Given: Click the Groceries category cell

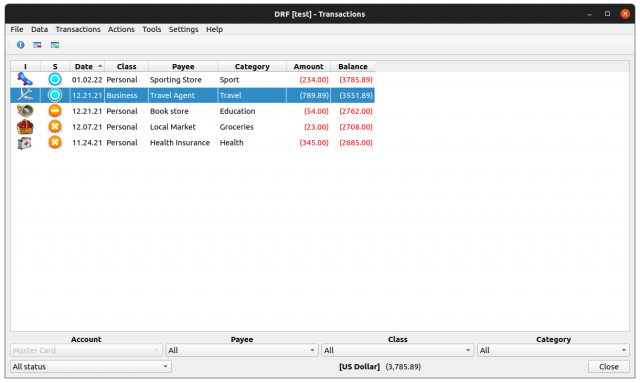Looking at the screenshot, I should pos(252,127).
